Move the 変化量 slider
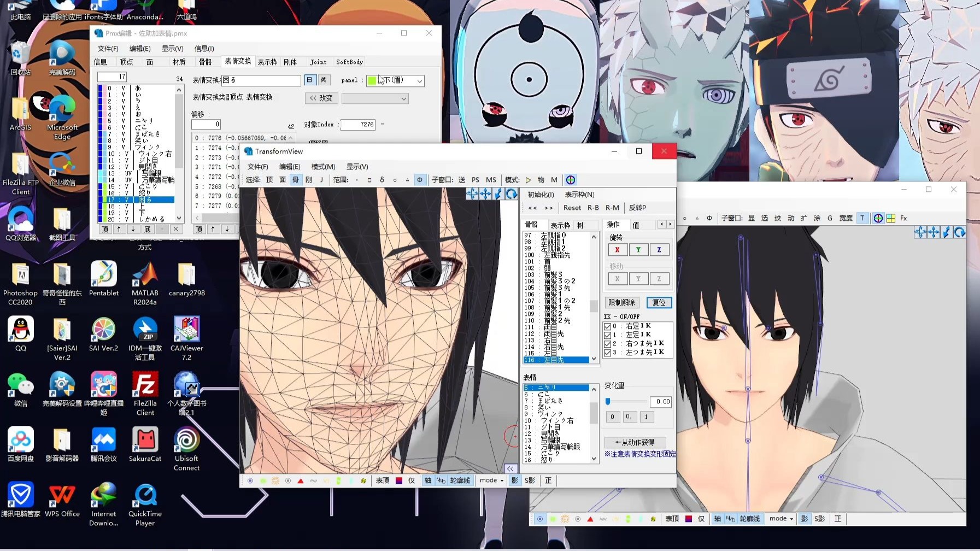The image size is (980, 551). (x=608, y=402)
